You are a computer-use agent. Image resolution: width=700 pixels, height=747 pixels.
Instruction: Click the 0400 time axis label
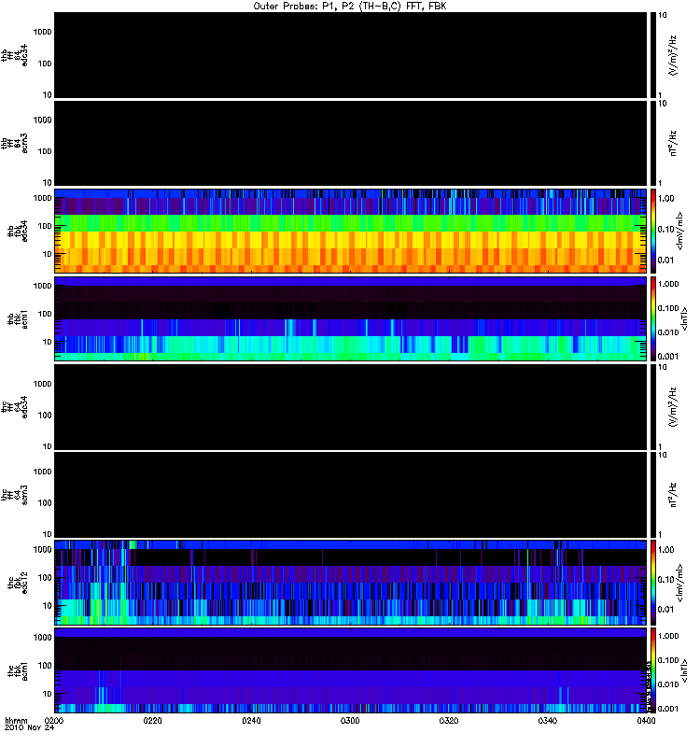click(x=646, y=720)
